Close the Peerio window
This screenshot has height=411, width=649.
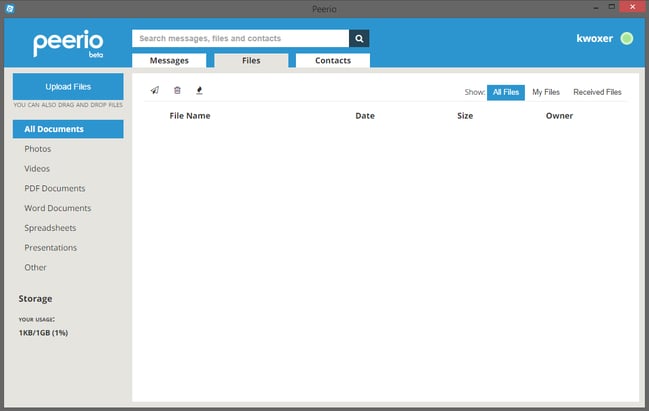pyautogui.click(x=632, y=7)
